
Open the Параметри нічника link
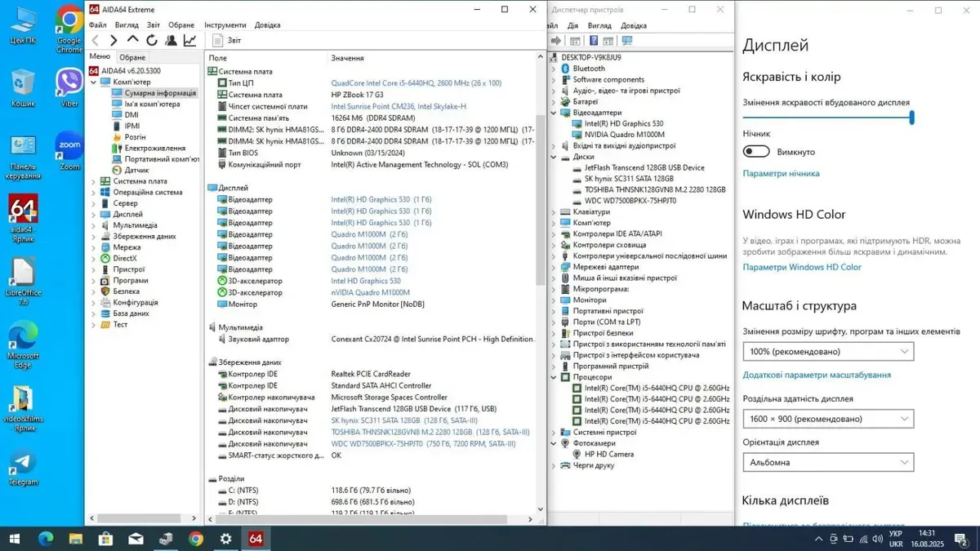point(781,173)
